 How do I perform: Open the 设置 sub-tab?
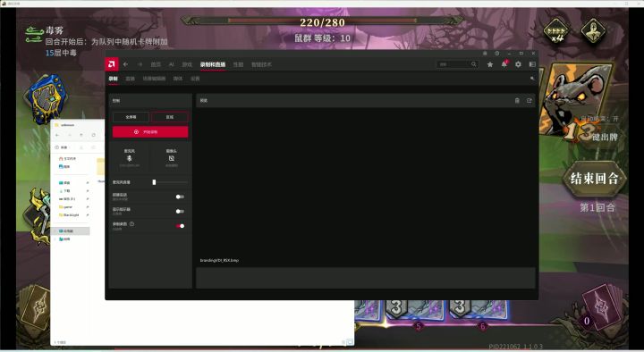[195, 79]
